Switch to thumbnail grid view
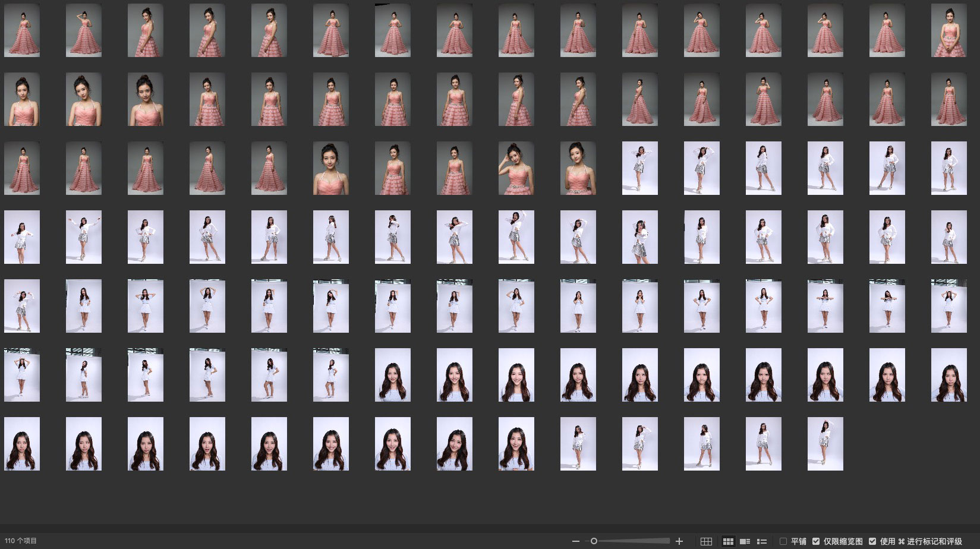 727,541
